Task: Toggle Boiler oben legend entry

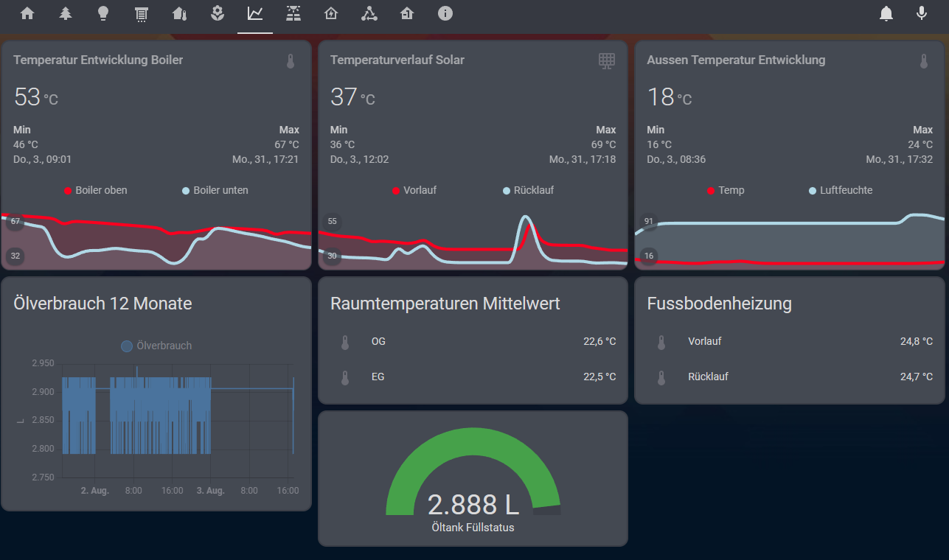Action: point(96,190)
